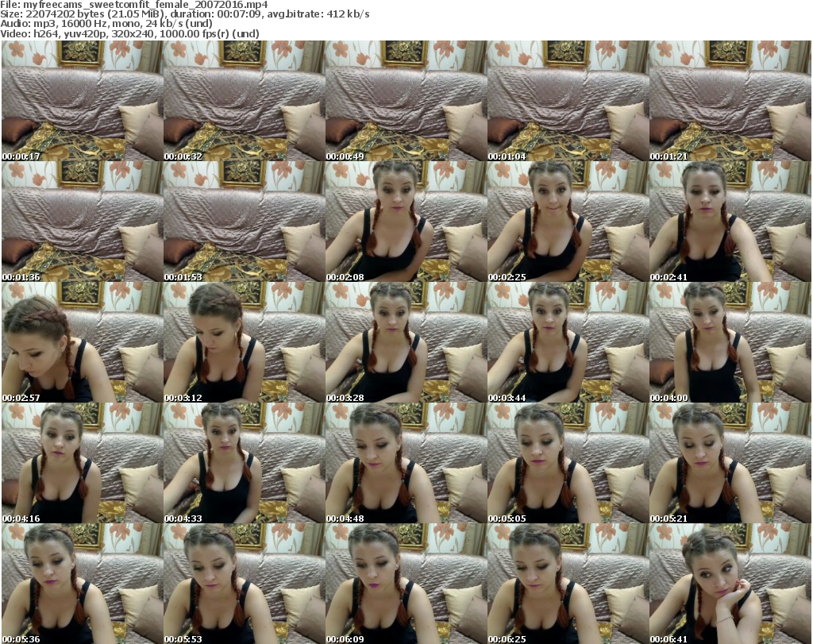Select the thumbnail stamped 00:03:44
Viewport: 813px width, 644px height.
[568, 342]
